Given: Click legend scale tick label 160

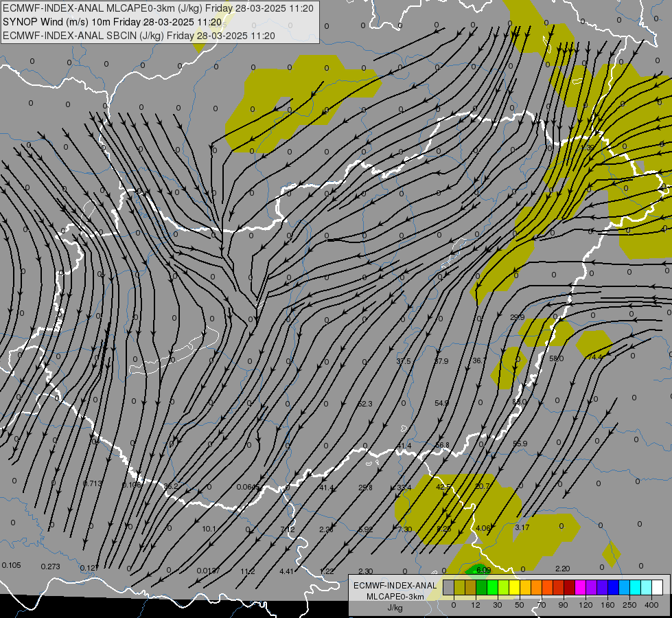Looking at the screenshot, I should pos(607,605).
